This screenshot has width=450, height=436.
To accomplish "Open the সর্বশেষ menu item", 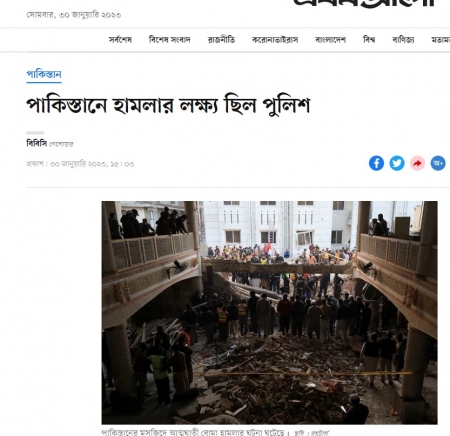I will coord(120,40).
